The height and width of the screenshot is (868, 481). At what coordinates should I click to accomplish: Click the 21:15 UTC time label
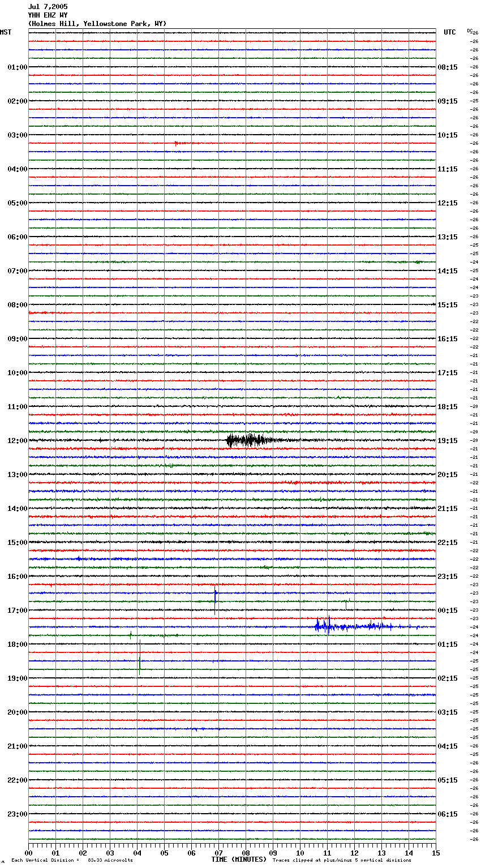click(448, 509)
